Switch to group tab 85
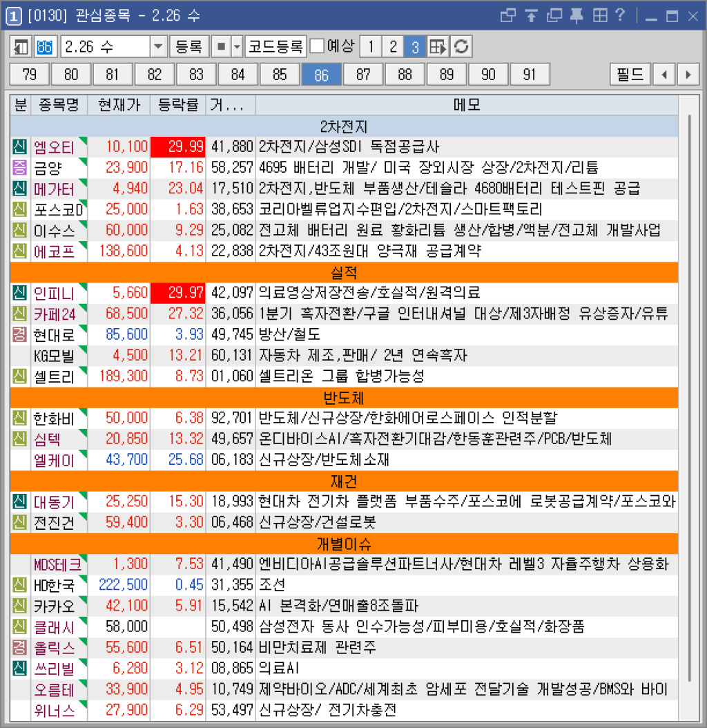Image resolution: width=707 pixels, height=728 pixels. click(x=280, y=75)
